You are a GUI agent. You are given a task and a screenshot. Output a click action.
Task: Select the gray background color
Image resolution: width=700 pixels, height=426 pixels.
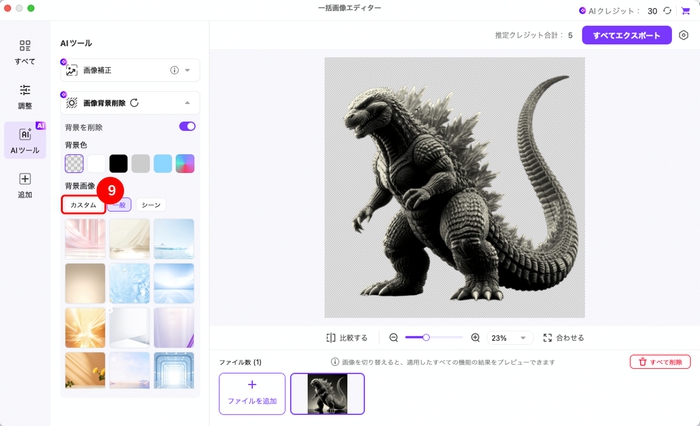[141, 163]
